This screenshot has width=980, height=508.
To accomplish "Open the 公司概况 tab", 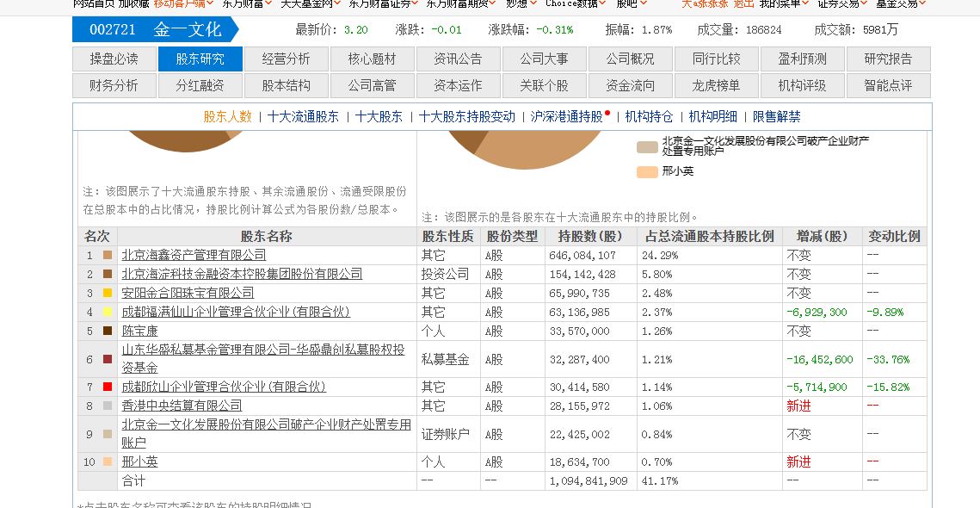I will coord(630,59).
